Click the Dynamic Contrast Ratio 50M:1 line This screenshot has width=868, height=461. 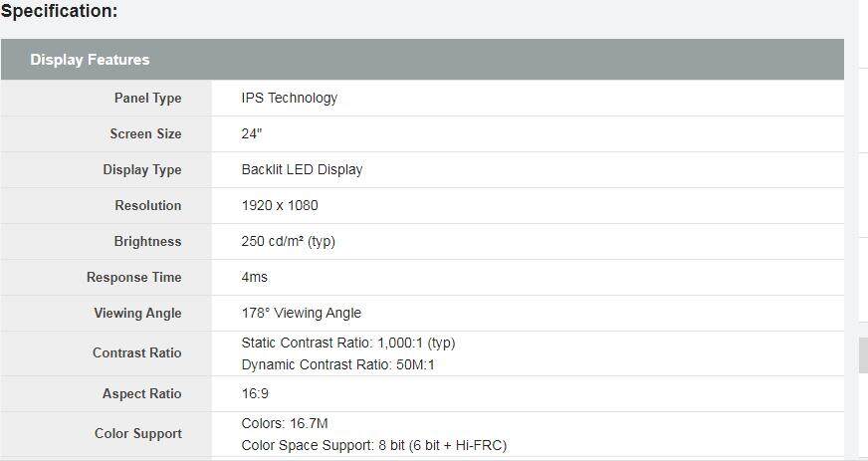pos(337,364)
